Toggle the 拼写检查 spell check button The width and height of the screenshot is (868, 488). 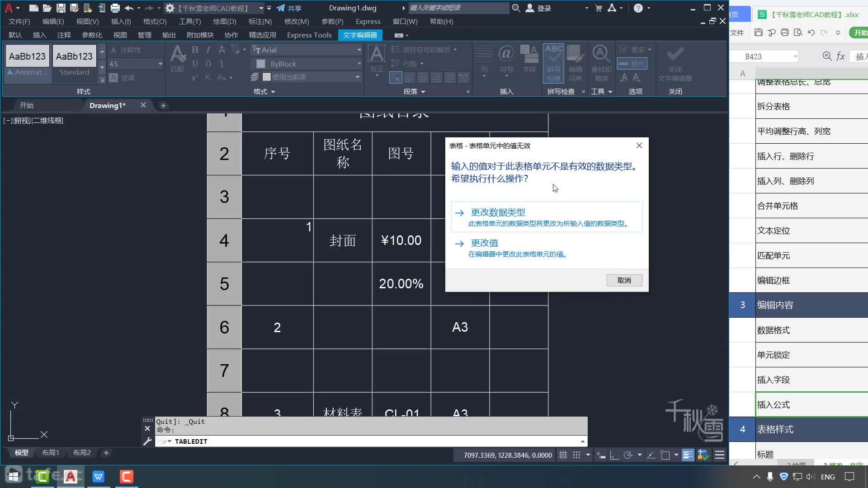click(554, 63)
